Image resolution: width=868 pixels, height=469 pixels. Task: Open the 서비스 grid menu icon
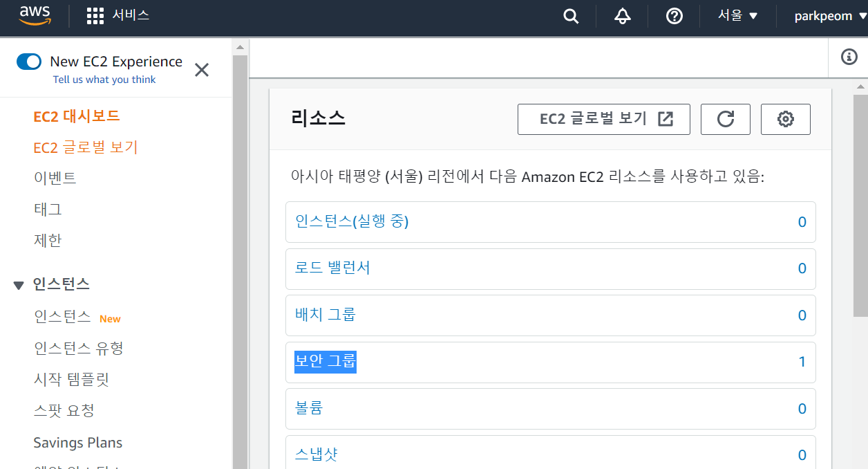click(x=95, y=16)
